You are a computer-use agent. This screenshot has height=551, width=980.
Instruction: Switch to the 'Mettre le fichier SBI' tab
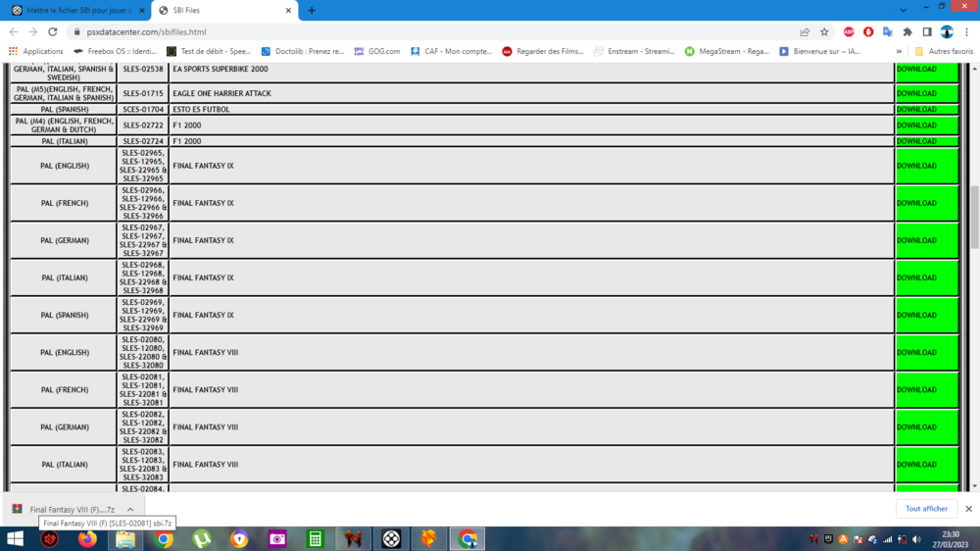76,11
